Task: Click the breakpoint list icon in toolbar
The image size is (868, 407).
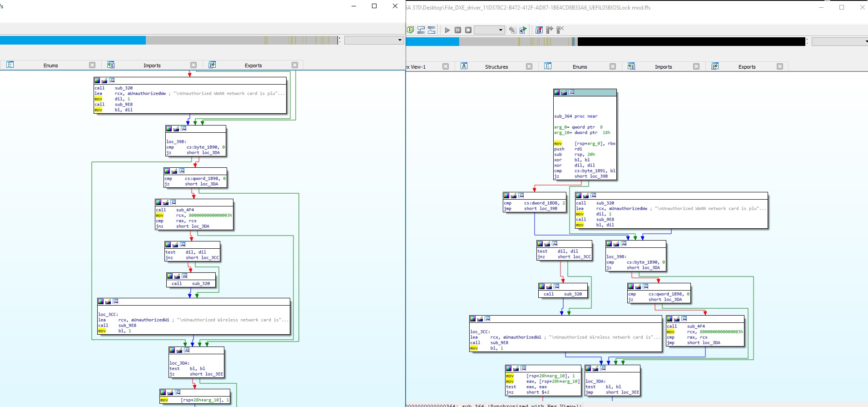Action: (539, 30)
